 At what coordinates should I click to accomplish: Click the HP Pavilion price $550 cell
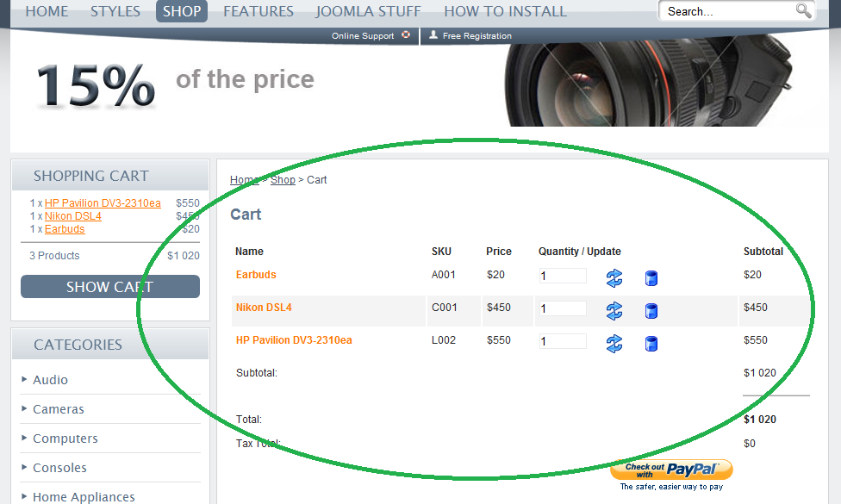(499, 340)
